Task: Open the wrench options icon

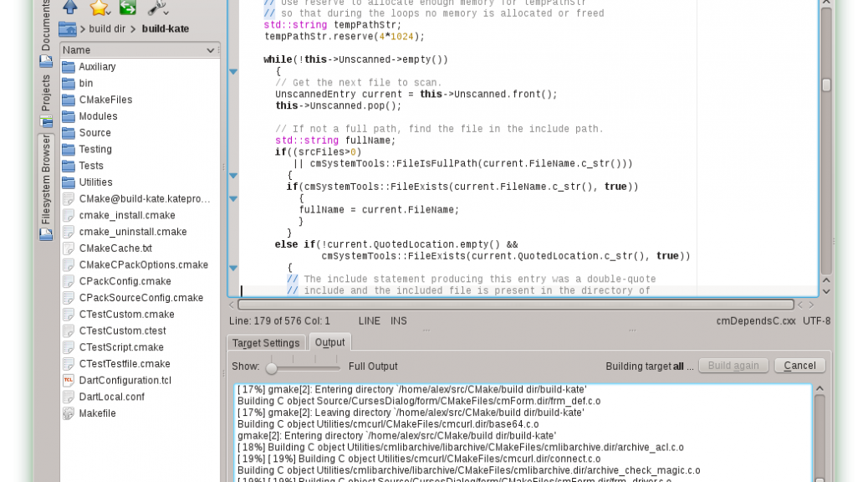Action: [156, 8]
